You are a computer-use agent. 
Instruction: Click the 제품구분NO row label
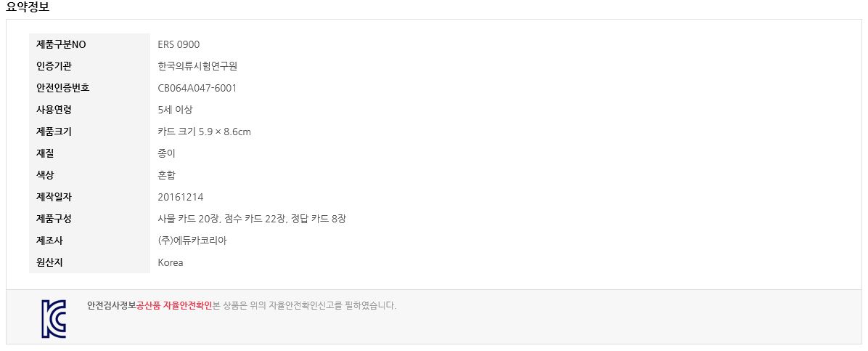point(61,45)
